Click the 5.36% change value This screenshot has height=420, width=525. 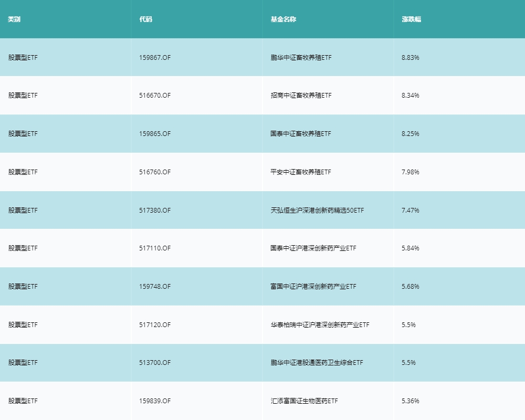point(411,401)
